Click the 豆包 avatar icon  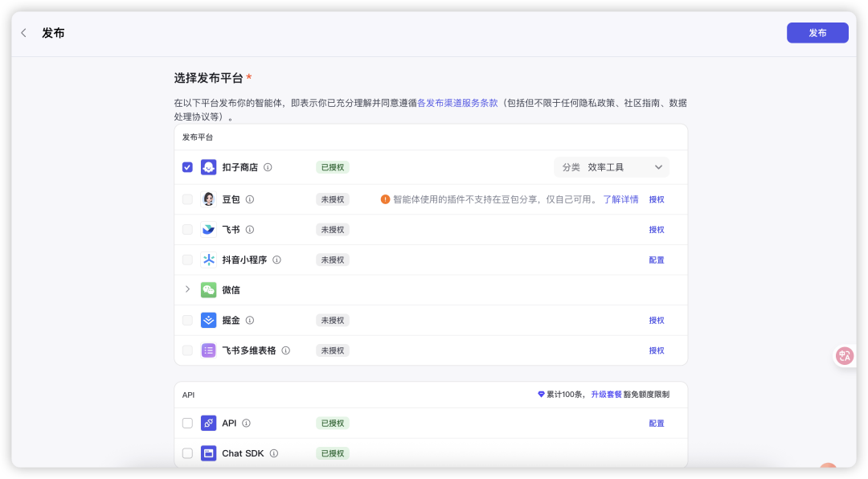pyautogui.click(x=208, y=199)
